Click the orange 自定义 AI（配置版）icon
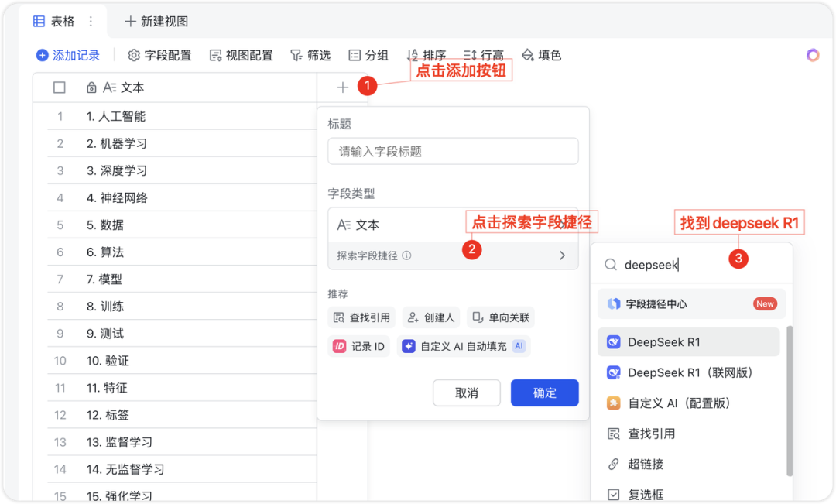Screen dimensions: 836x504 click(x=614, y=403)
